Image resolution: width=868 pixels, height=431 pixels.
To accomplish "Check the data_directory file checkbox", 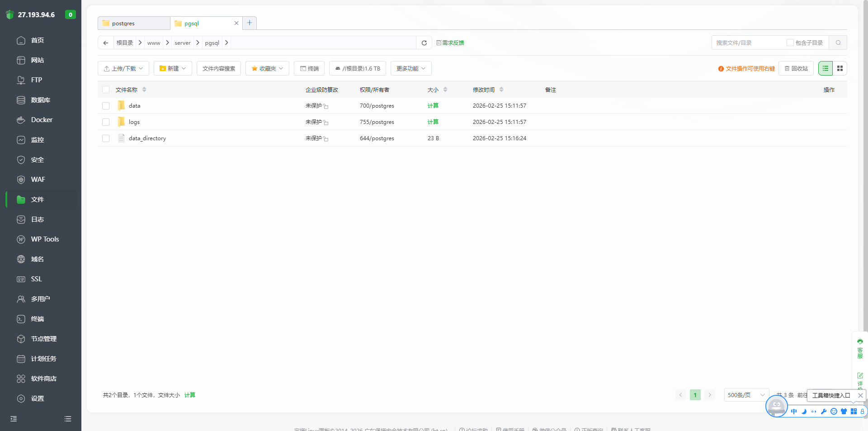I will 106,138.
